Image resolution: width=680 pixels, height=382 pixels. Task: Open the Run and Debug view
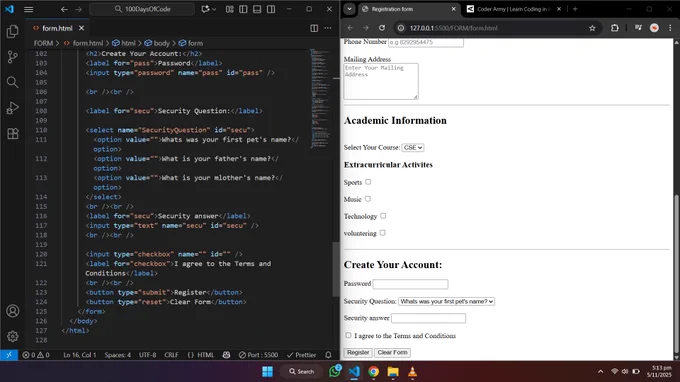click(13, 108)
